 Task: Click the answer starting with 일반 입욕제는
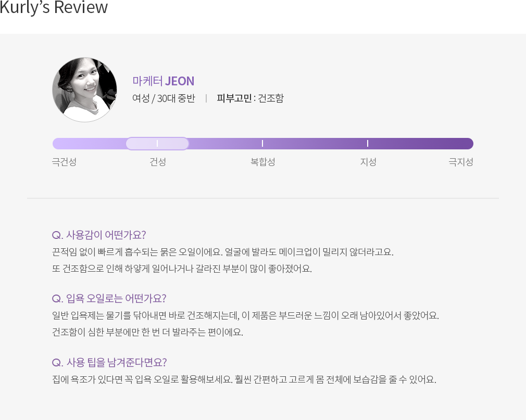pyautogui.click(x=246, y=324)
